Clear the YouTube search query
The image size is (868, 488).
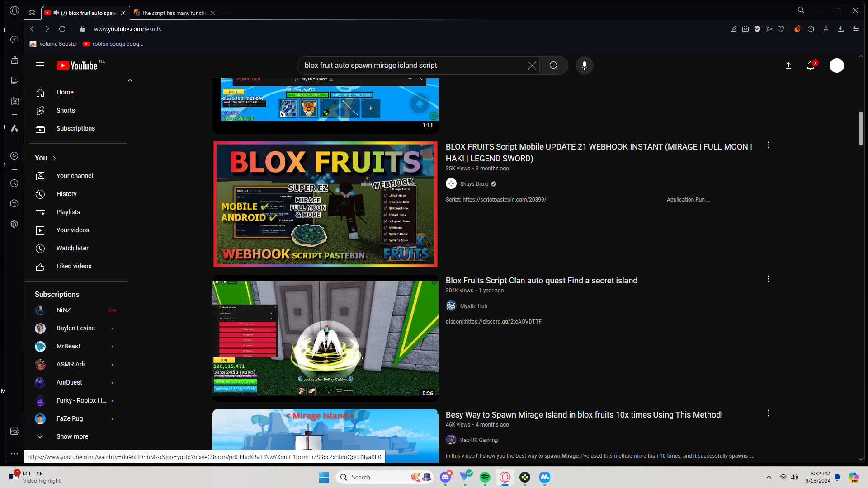click(532, 66)
